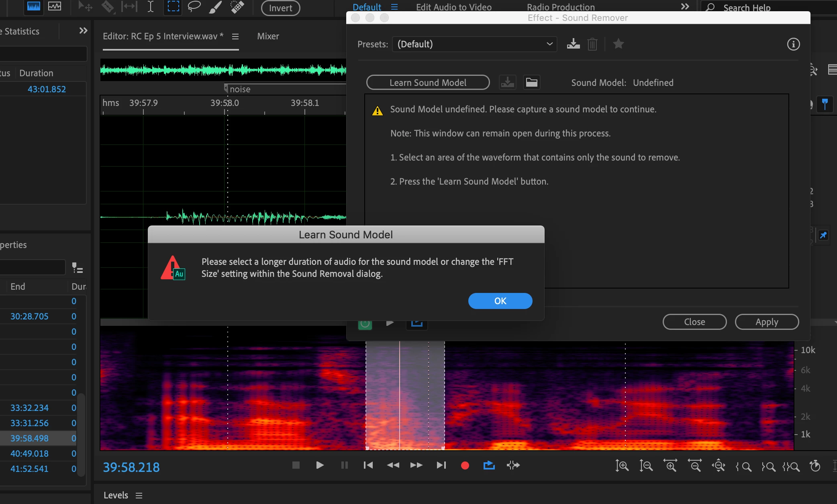Click the zoom out full icon
This screenshot has width=837, height=504.
coord(718,466)
